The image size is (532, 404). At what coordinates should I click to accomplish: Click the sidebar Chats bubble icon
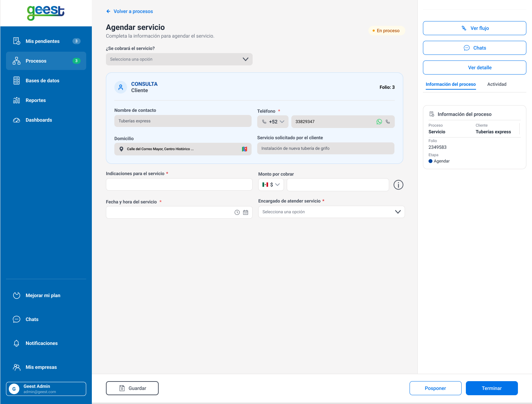pos(17,319)
